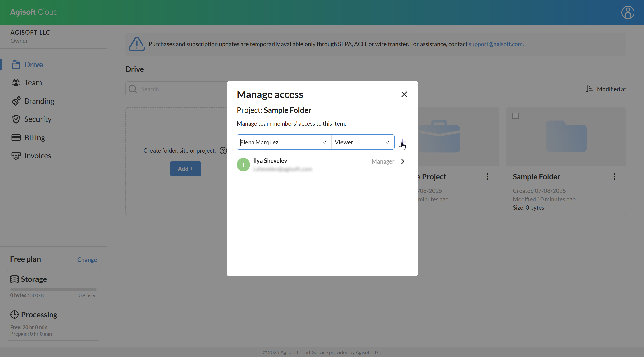Click the Modified at sort icon
This screenshot has height=357, width=644.
pyautogui.click(x=589, y=89)
